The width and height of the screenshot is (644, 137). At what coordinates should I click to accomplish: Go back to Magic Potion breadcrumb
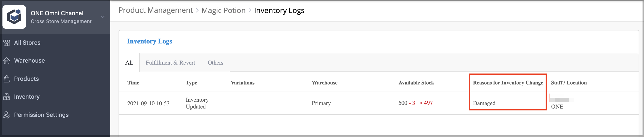224,10
